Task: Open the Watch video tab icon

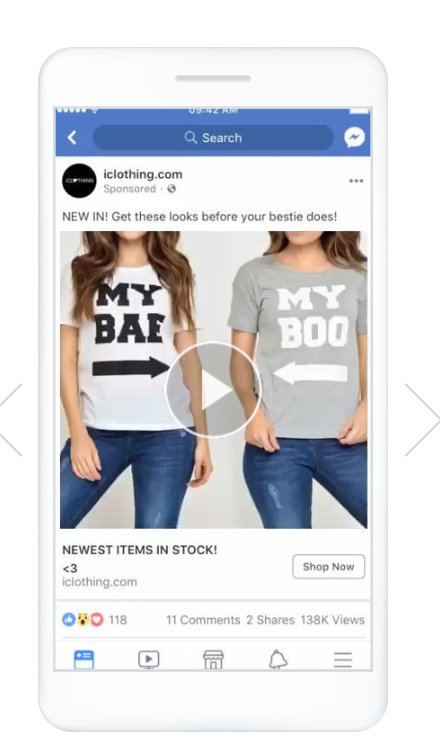Action: 149,659
